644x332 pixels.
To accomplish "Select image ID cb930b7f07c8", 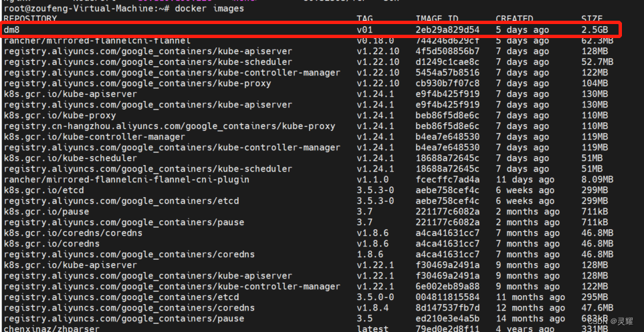I will (447, 84).
